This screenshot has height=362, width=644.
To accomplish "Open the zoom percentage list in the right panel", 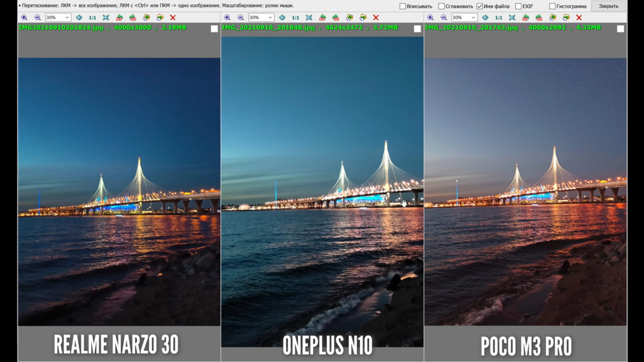I will click(473, 17).
